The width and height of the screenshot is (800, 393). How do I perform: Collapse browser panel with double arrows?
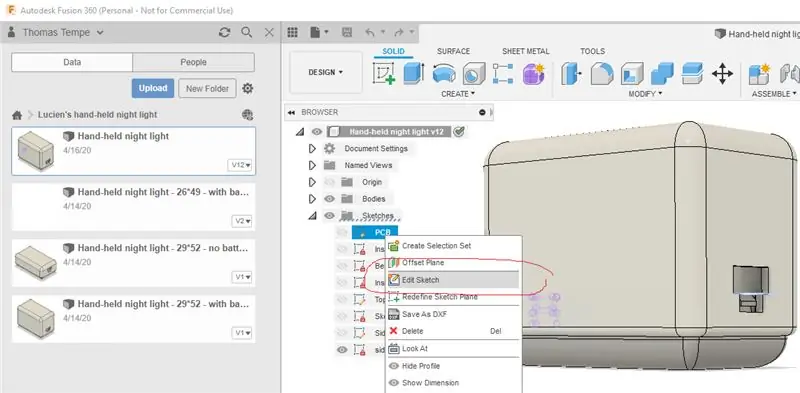[x=291, y=112]
